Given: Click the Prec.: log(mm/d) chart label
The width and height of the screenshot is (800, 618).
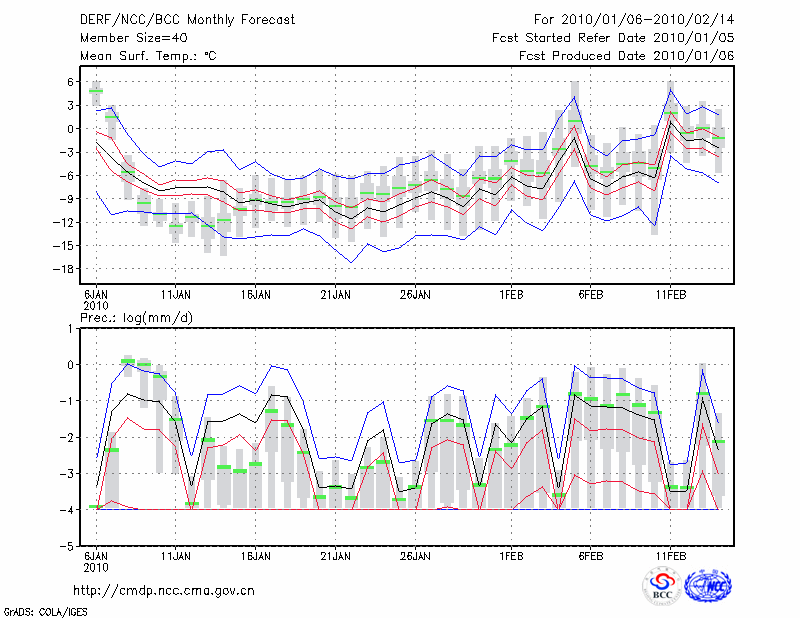Looking at the screenshot, I should pyautogui.click(x=137, y=317).
